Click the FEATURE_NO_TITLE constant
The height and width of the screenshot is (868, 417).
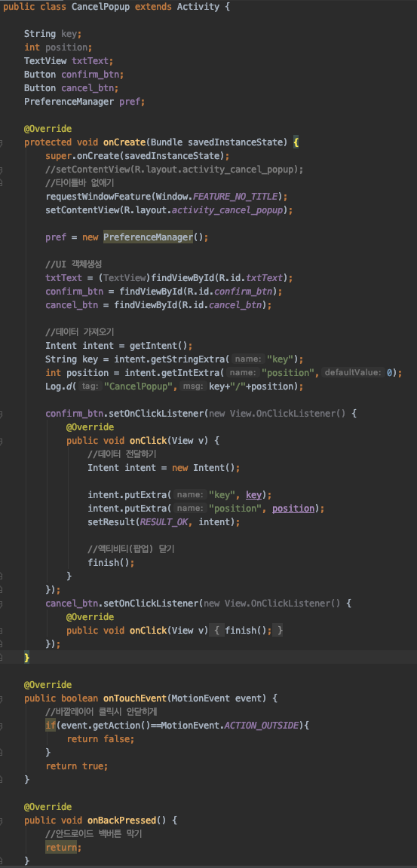coord(235,197)
